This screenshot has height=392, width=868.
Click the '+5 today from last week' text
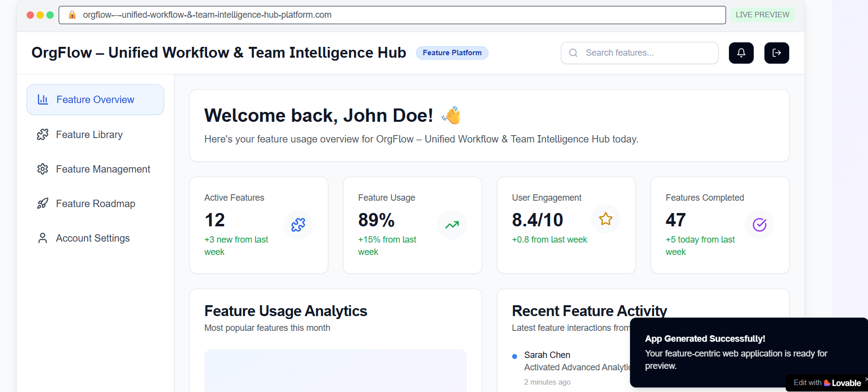tap(700, 246)
